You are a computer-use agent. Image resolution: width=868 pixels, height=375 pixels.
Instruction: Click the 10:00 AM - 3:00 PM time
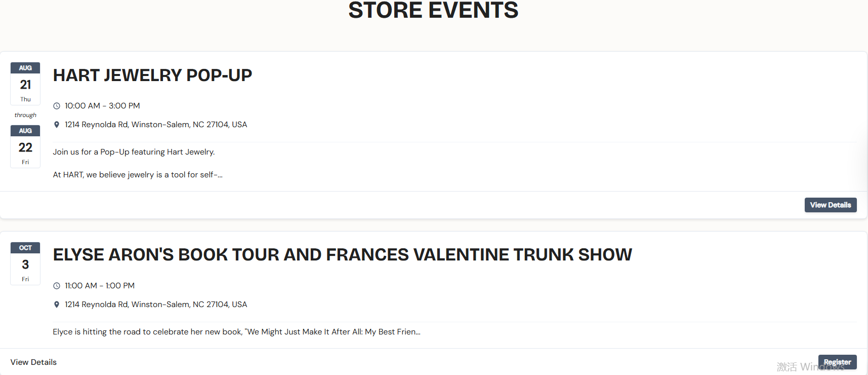tap(102, 106)
